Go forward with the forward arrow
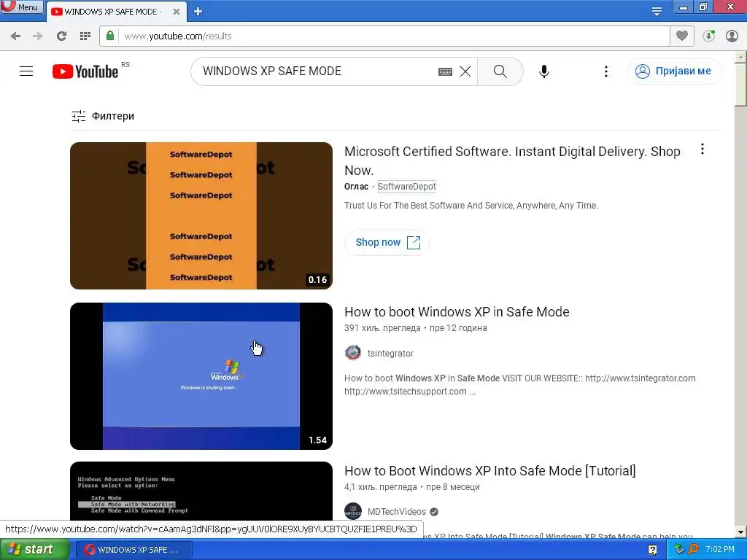 (38, 36)
